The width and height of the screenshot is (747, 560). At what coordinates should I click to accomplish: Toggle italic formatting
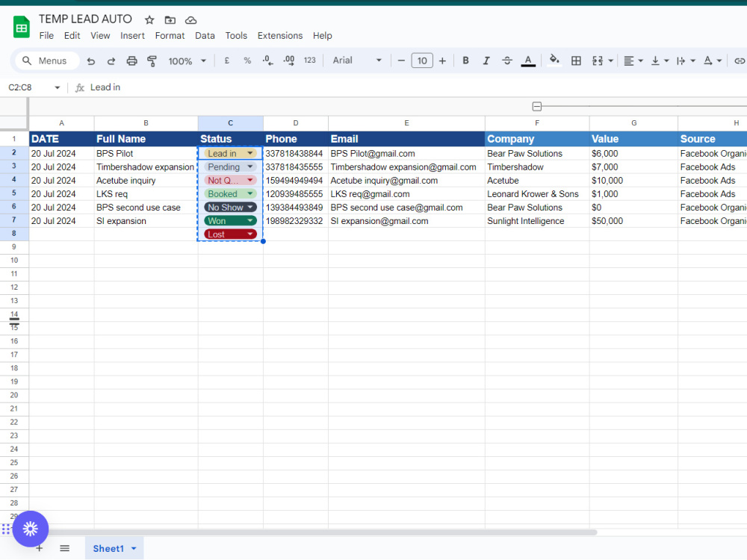pos(486,60)
